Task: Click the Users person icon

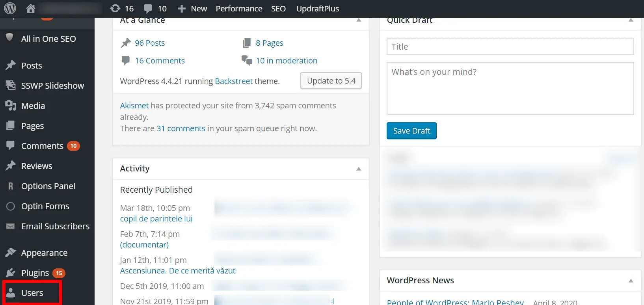Action: tap(11, 292)
